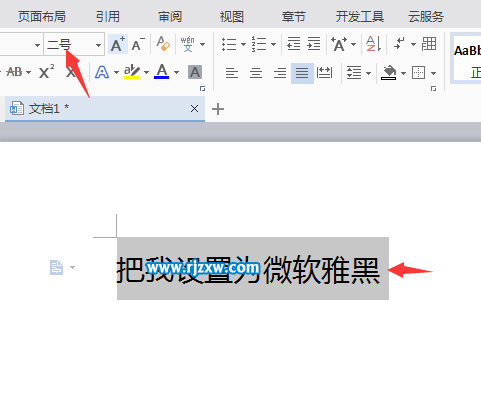Toggle superscript X² formatting
481x401 pixels.
46,71
